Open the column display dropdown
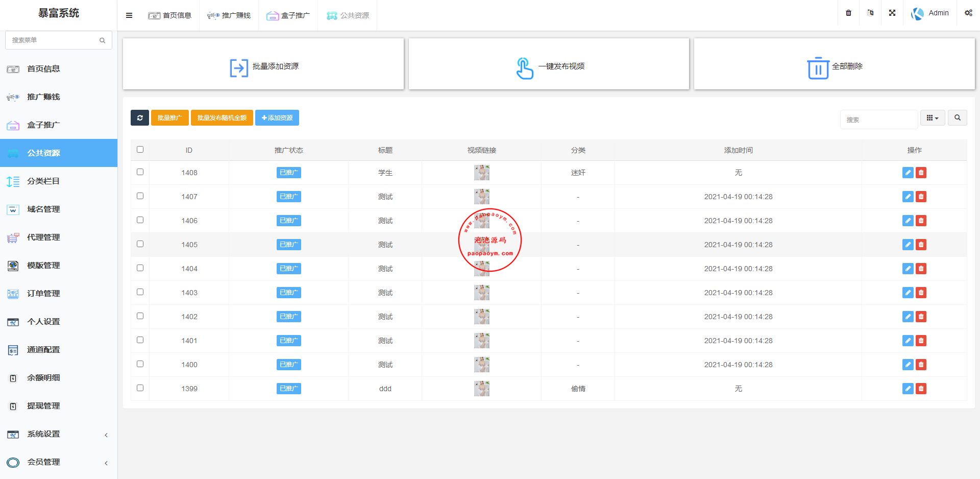The width and height of the screenshot is (980, 479). [933, 118]
